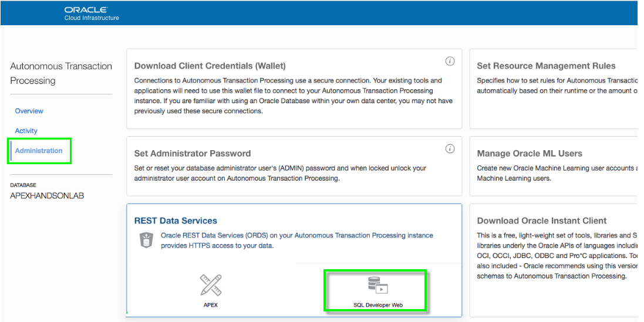The height and width of the screenshot is (322, 644).
Task: Click the REST Data Services shield icon
Action: pyautogui.click(x=146, y=240)
